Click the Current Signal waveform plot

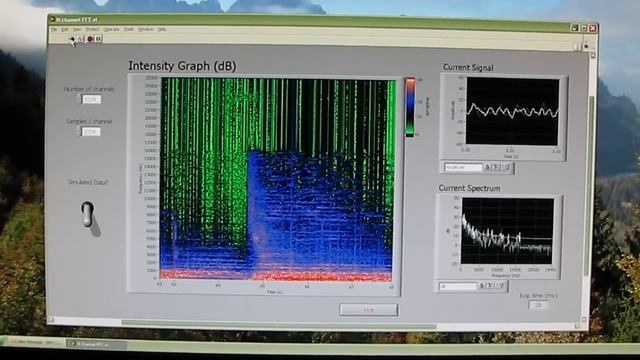coord(512,111)
